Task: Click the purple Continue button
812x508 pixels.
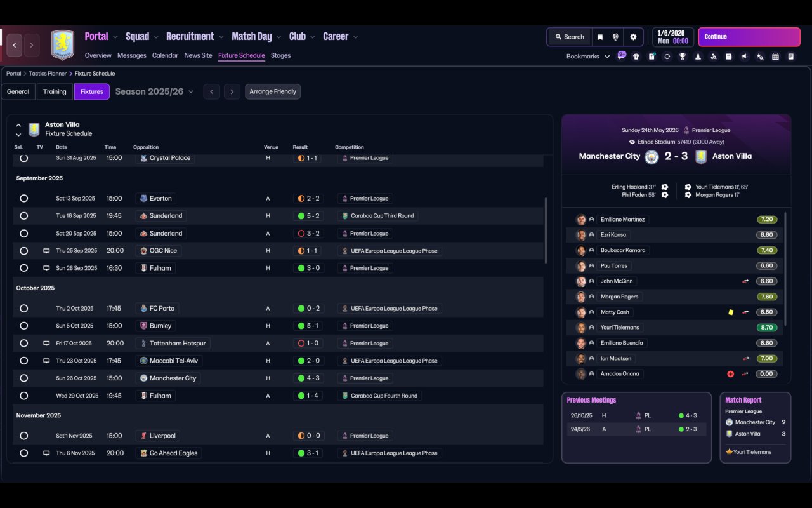Action: pos(749,37)
